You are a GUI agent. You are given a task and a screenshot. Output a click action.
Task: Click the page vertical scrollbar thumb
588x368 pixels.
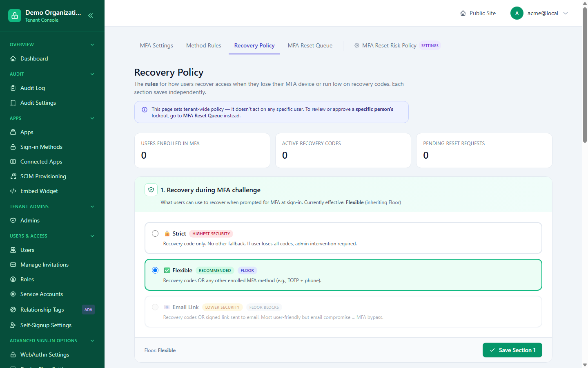585,75
